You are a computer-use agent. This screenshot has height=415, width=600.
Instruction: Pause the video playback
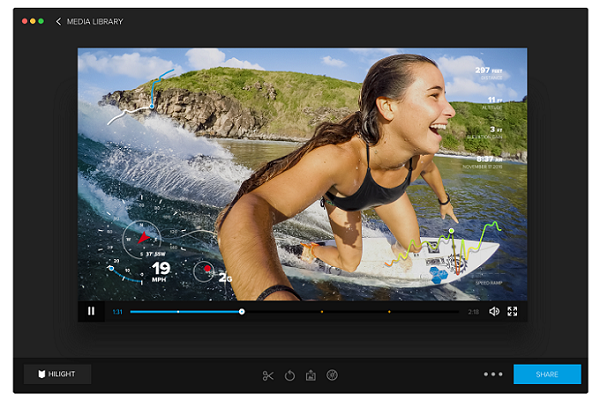pyautogui.click(x=91, y=311)
